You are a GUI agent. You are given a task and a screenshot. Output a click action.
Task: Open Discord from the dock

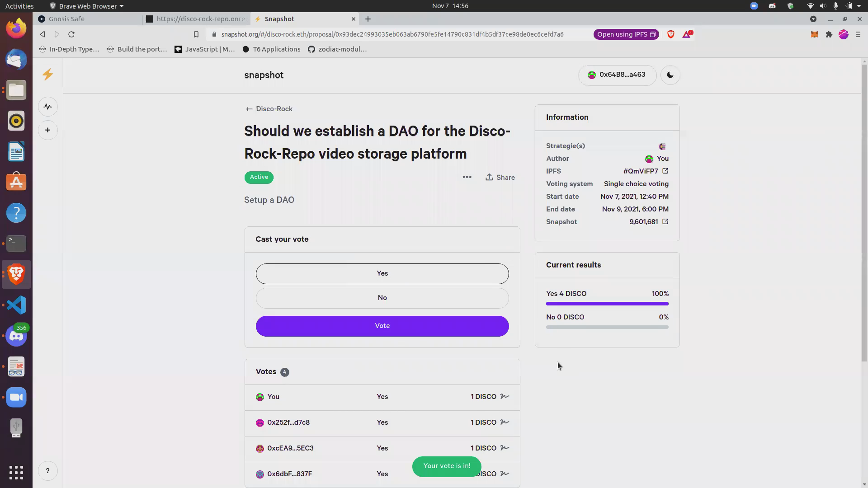[16, 336]
